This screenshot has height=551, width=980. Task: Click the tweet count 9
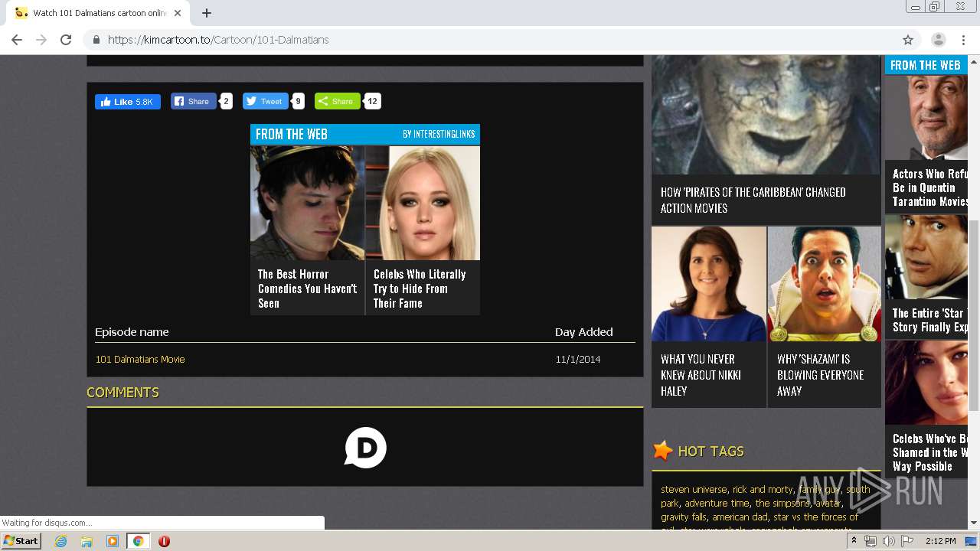click(298, 101)
